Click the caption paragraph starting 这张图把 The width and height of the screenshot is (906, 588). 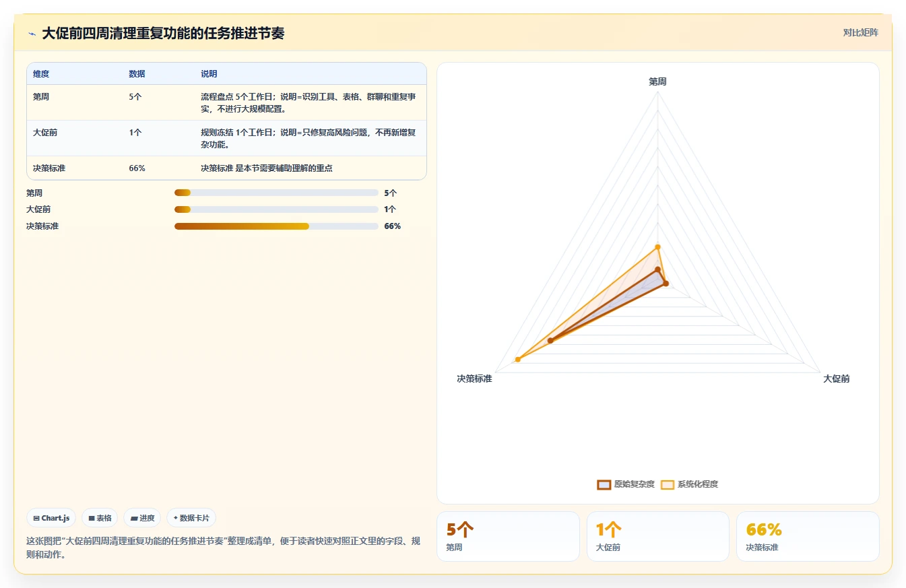click(x=223, y=548)
